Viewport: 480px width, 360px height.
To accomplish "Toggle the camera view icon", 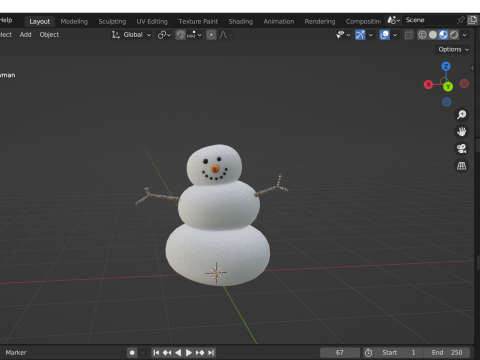I will click(462, 149).
